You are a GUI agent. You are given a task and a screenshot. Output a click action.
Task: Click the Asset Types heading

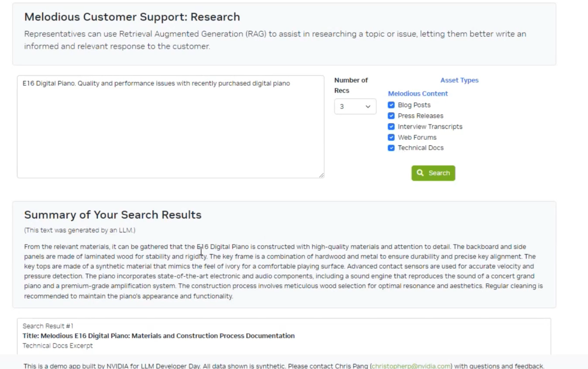coord(459,80)
